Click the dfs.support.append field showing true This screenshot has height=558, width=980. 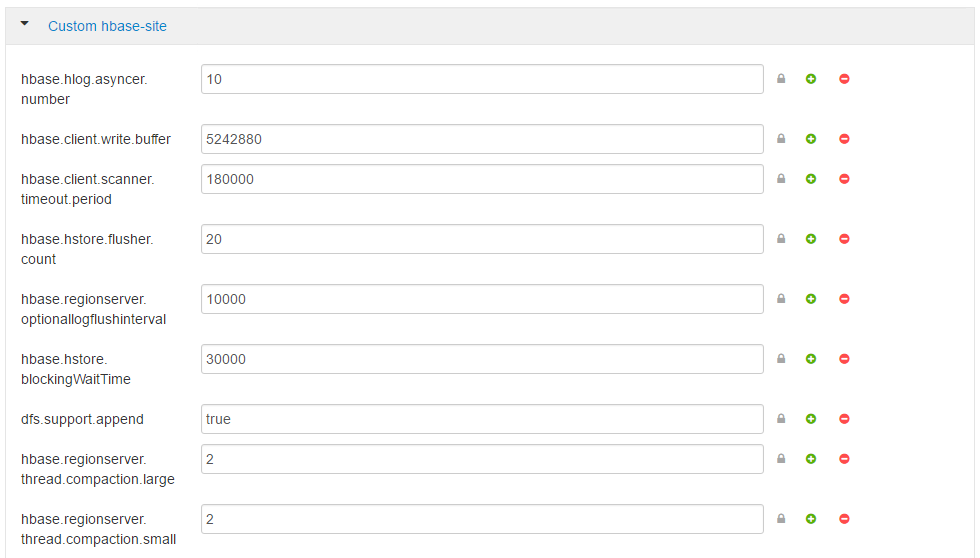click(482, 419)
